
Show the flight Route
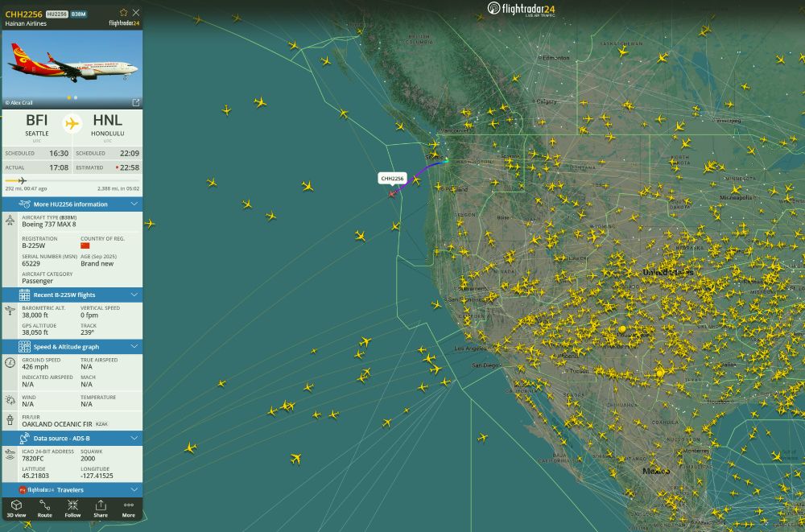(x=44, y=509)
